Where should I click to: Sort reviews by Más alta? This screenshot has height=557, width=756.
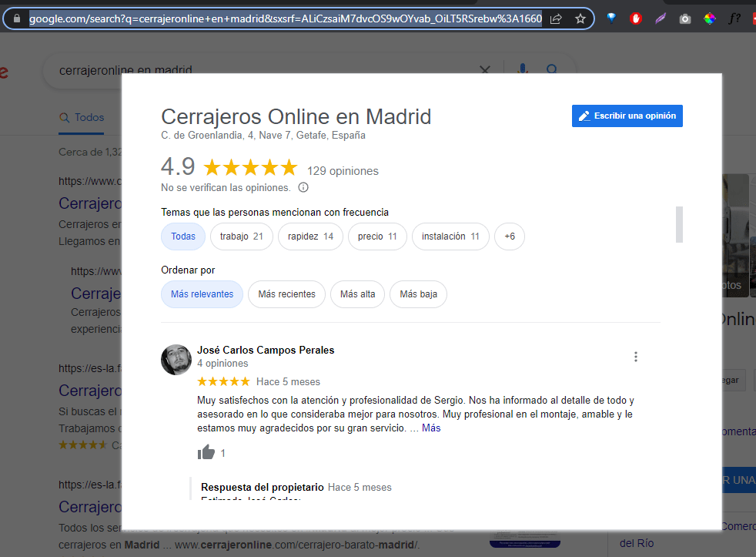[357, 294]
